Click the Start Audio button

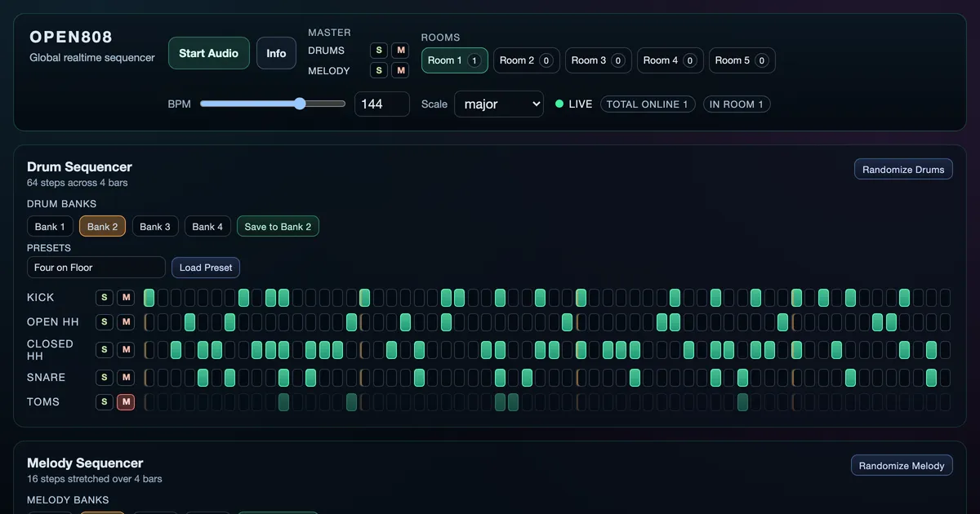(x=208, y=52)
